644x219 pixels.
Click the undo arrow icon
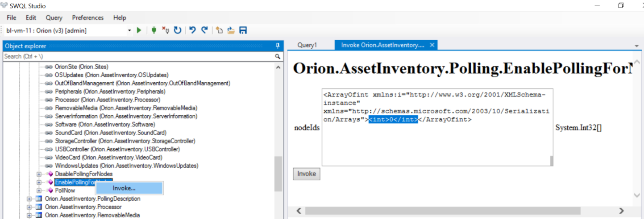click(192, 30)
